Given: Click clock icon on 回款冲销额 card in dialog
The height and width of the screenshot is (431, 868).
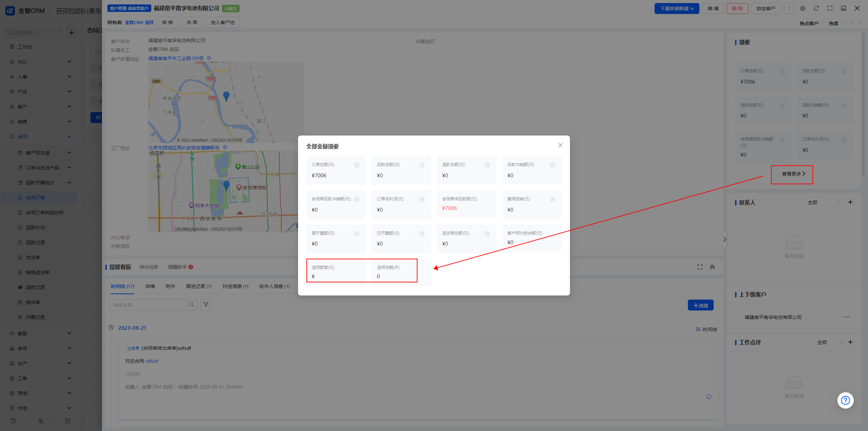Looking at the screenshot, I should point(552,165).
